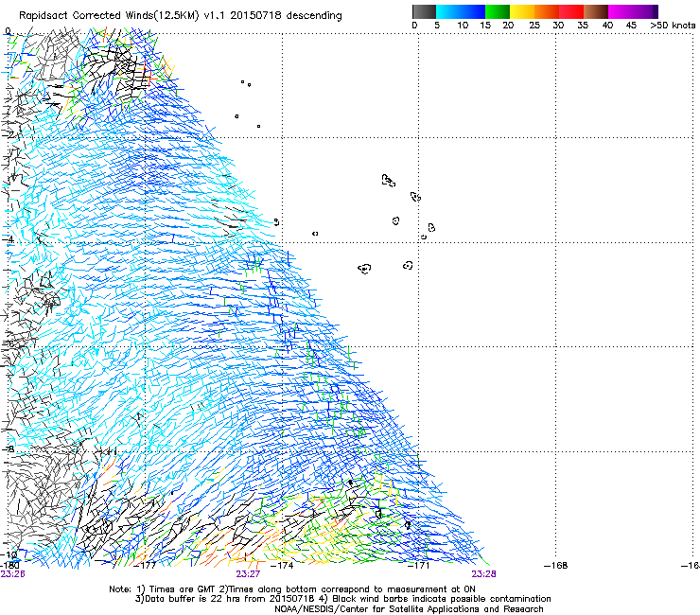This screenshot has height=615, width=700.
Task: Click the '>50 knots' legend label
Action: pyautogui.click(x=673, y=26)
